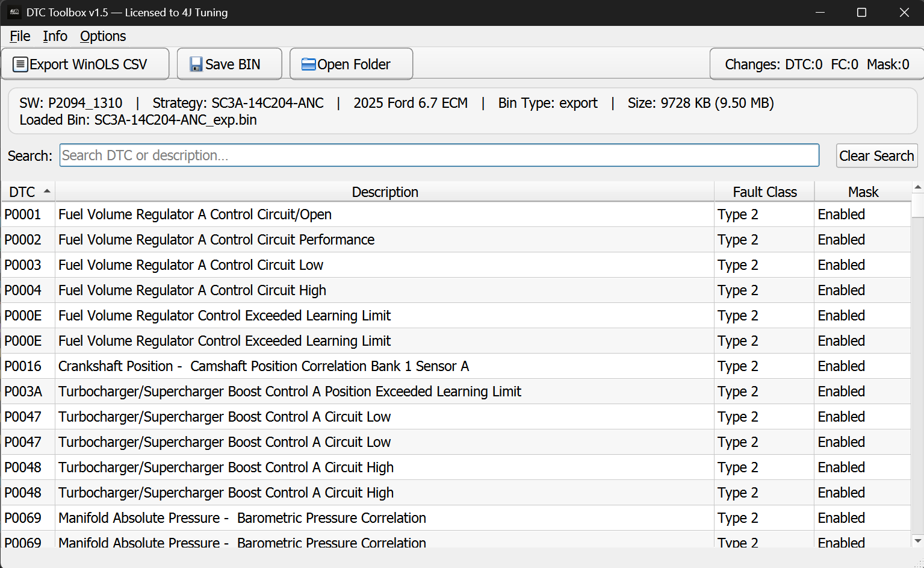
Task: Sort by the Mask column header
Action: [863, 192]
